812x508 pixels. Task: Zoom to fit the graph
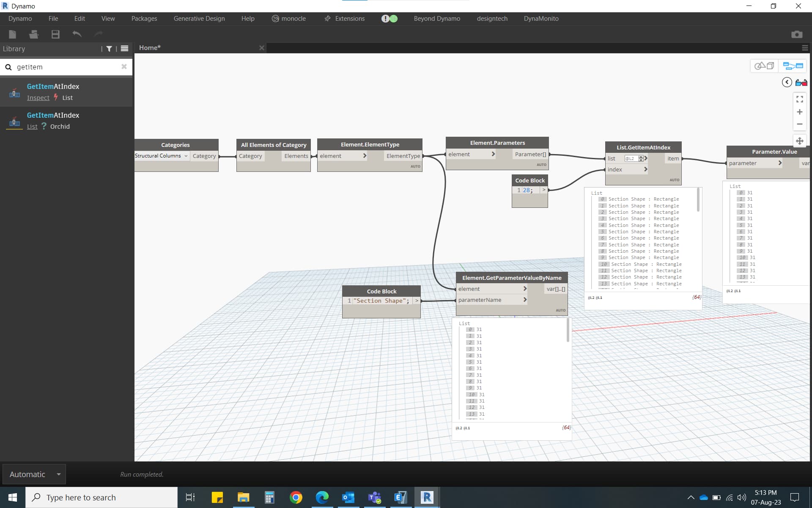800,99
